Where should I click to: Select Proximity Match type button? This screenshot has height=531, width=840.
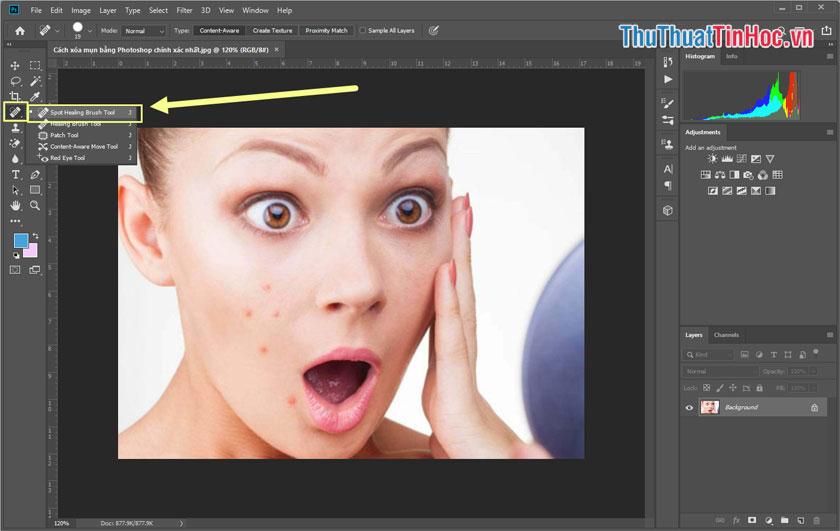(326, 31)
